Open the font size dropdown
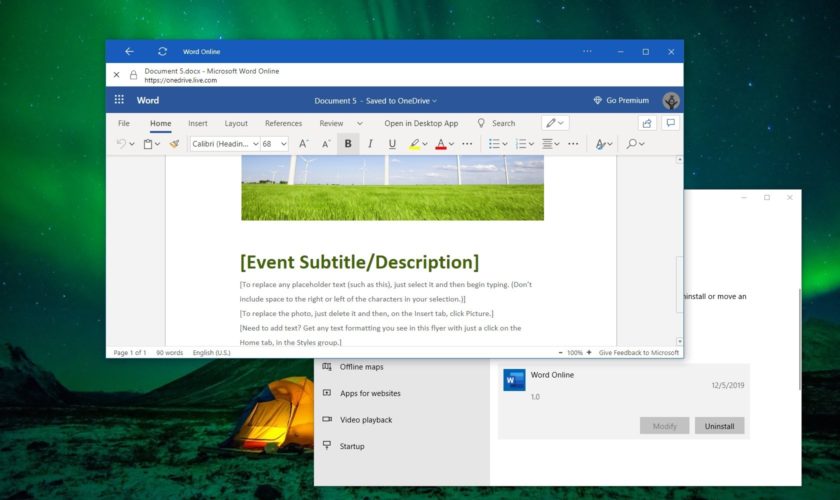This screenshot has height=500, width=840. tap(284, 144)
